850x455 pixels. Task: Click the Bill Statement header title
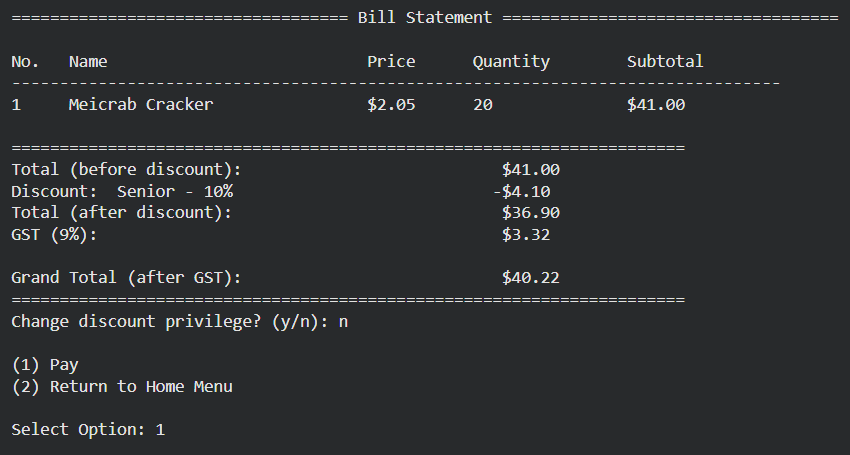pos(424,17)
